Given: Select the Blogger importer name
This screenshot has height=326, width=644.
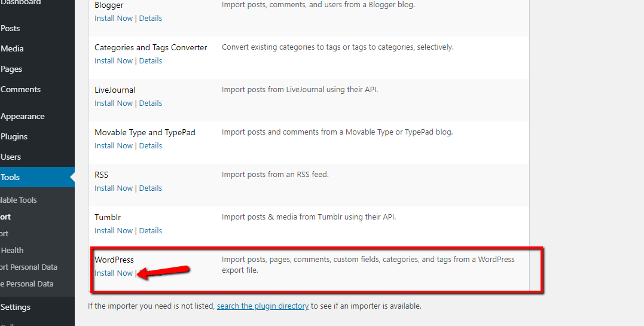Looking at the screenshot, I should pyautogui.click(x=109, y=5).
